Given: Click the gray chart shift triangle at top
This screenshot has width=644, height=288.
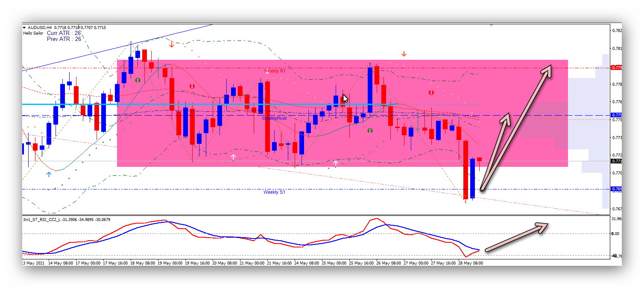Looking at the screenshot, I should (x=491, y=26).
